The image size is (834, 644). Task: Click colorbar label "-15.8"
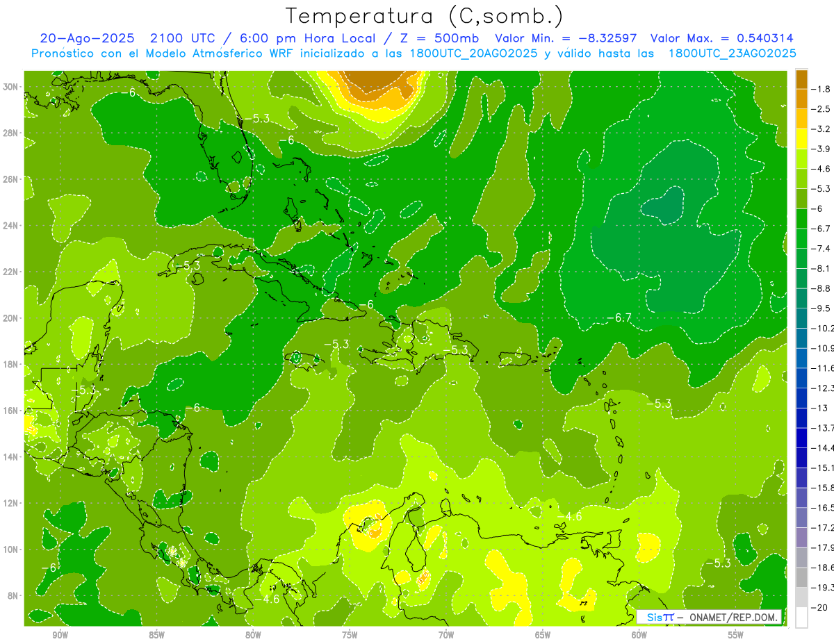(x=823, y=488)
